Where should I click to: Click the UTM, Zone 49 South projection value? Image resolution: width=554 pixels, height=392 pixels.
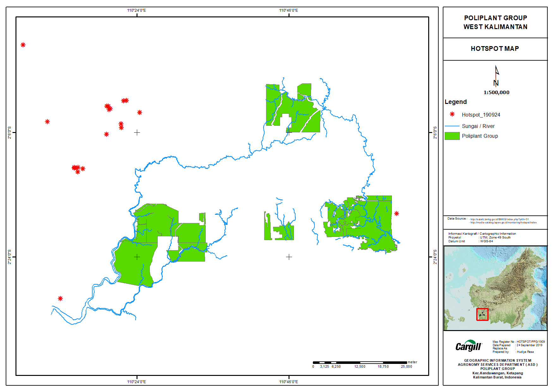point(495,238)
